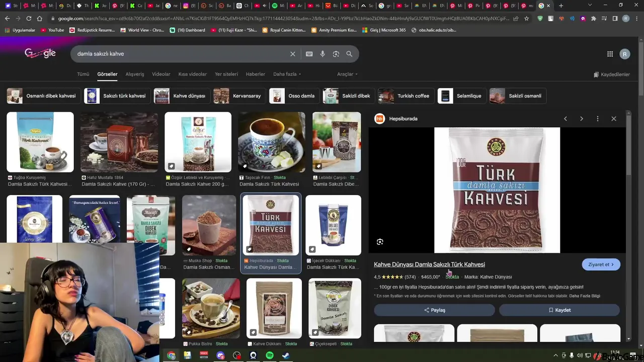Open Taşocak Fırın coffee cup thumbnail

272,142
